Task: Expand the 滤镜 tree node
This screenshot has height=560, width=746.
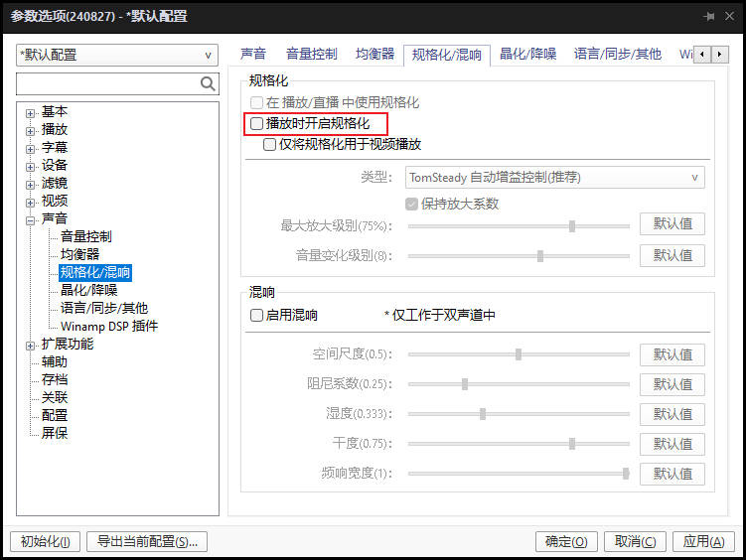Action: tap(31, 185)
